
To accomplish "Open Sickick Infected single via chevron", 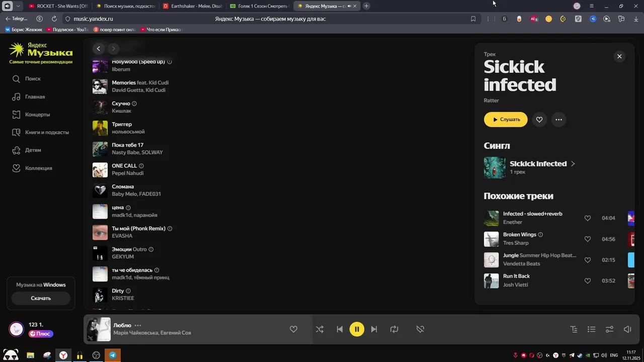I will pos(573,163).
